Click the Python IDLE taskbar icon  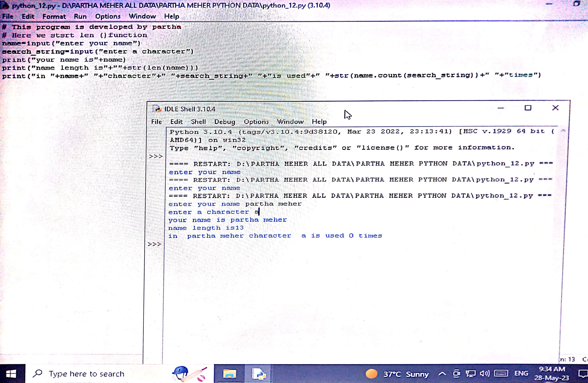tap(258, 374)
